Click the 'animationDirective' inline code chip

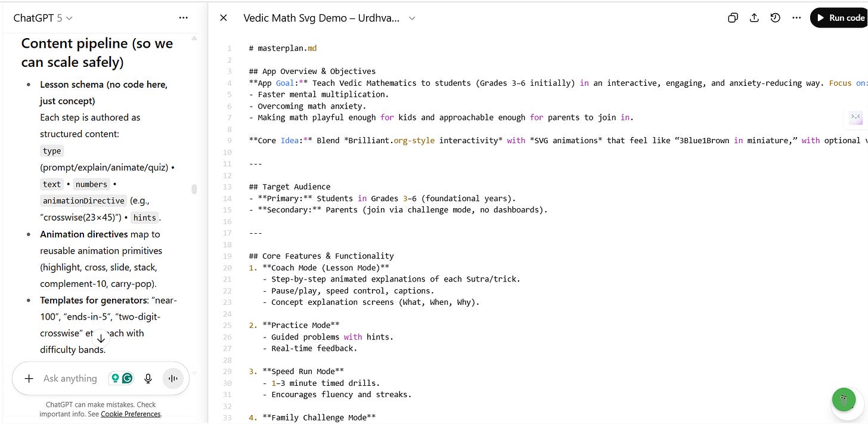click(x=83, y=201)
